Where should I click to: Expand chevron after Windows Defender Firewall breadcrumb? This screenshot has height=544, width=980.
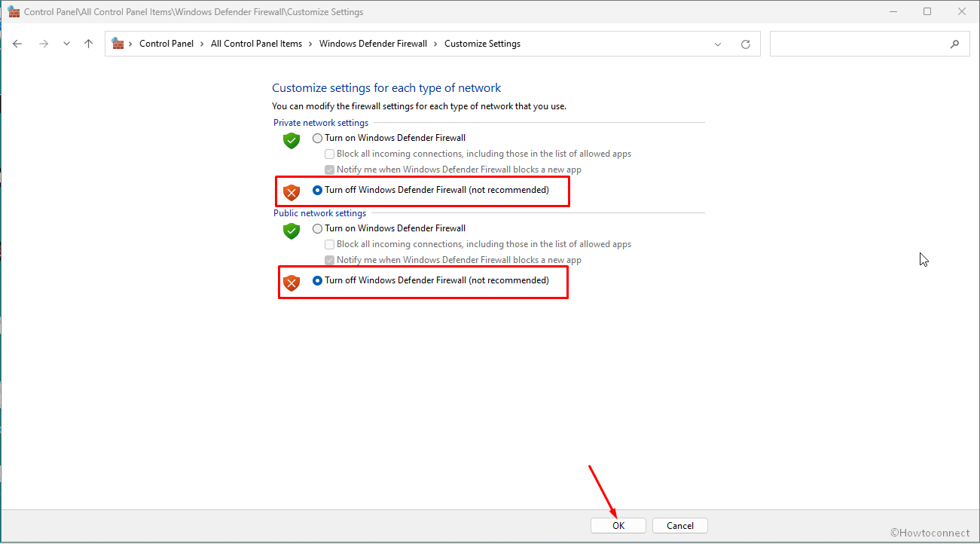click(435, 44)
